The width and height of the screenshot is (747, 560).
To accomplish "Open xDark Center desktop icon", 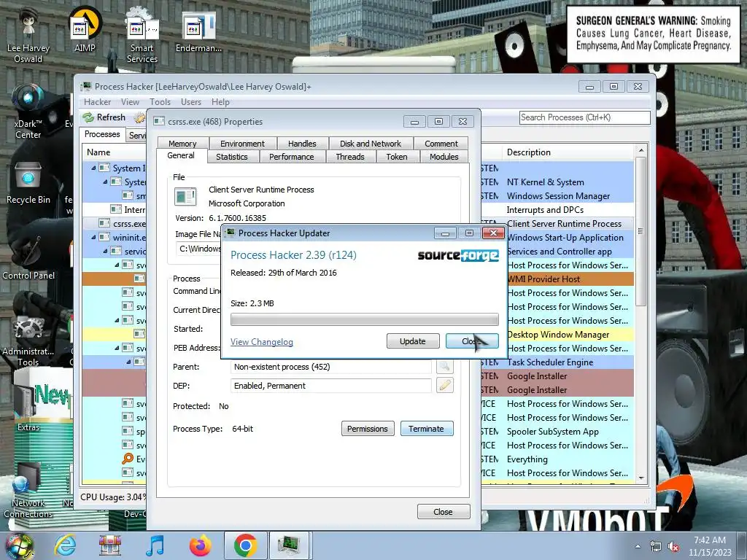I will pos(28,112).
